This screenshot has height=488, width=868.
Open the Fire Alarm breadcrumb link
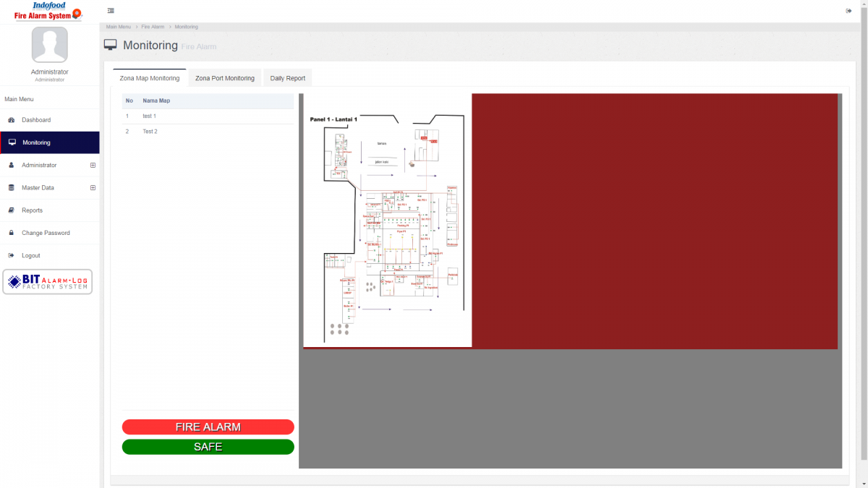point(153,26)
